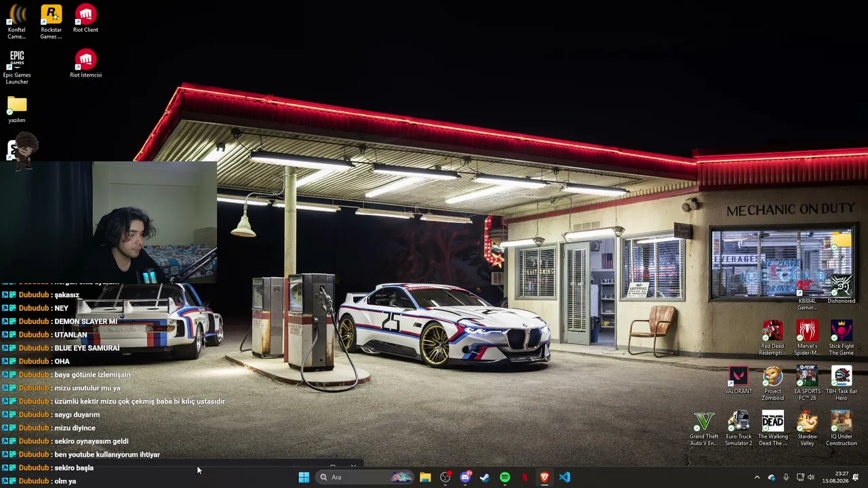The height and width of the screenshot is (488, 868).
Task: Select the VALORANT desktop shortcut
Action: pyautogui.click(x=738, y=380)
